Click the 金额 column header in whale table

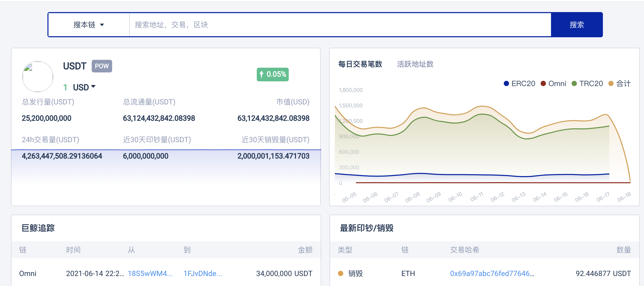click(x=305, y=250)
